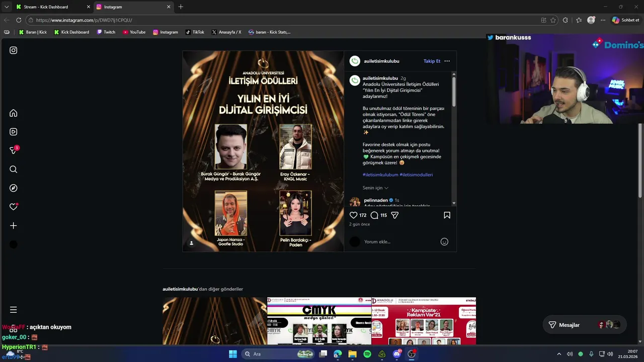This screenshot has width=644, height=362.
Task: Open the auiletisimkulubu link above more posts
Action: (x=180, y=289)
